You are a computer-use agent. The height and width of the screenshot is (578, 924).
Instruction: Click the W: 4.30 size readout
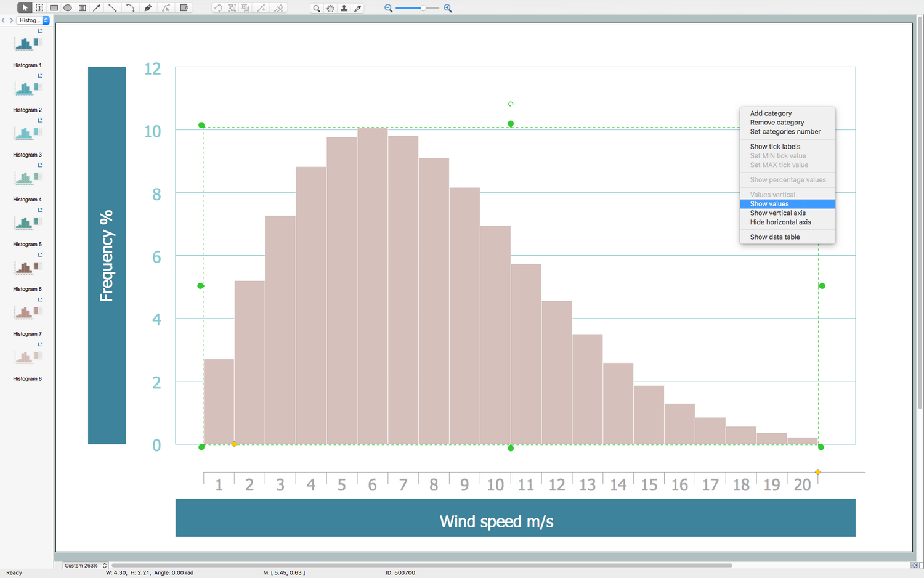pos(116,573)
